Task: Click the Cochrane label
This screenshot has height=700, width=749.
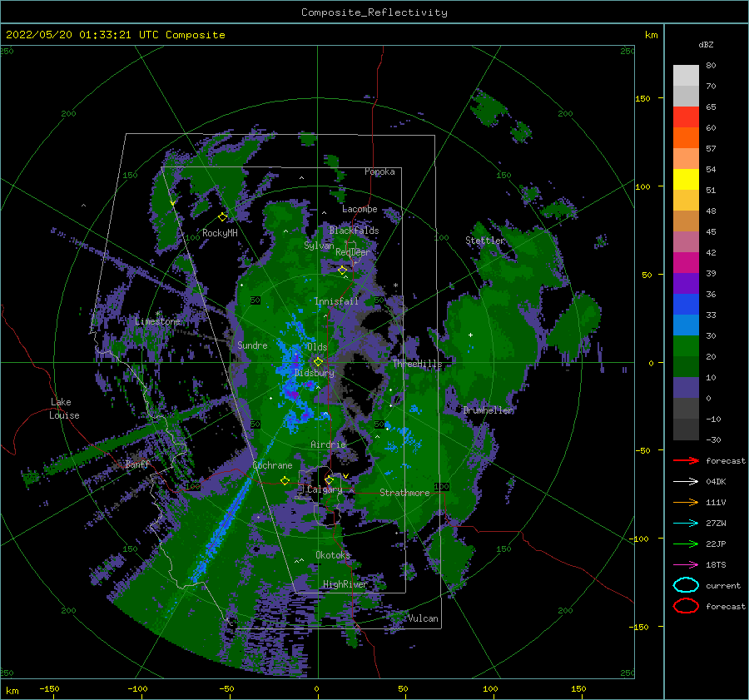Action: (272, 465)
